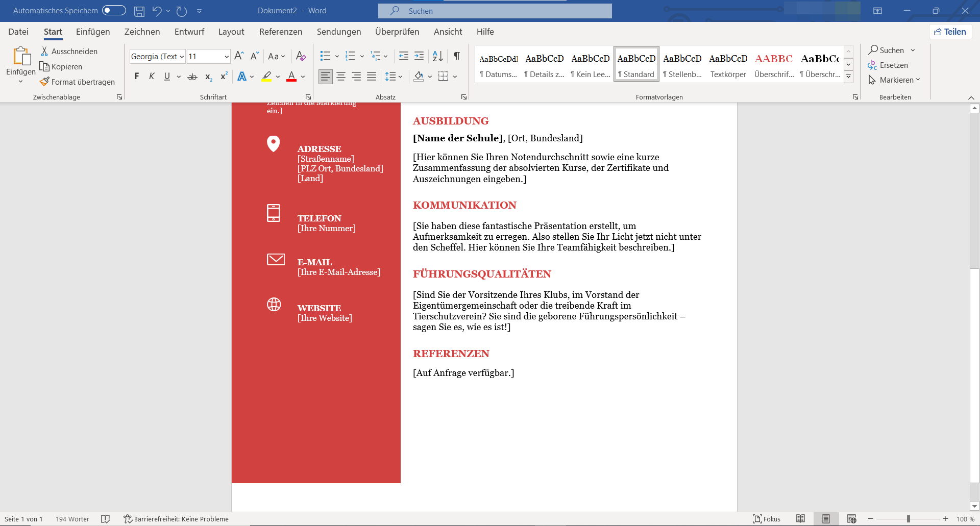Open Schriftart dialog launcher
Viewport: 980px width, 526px height.
click(x=308, y=97)
